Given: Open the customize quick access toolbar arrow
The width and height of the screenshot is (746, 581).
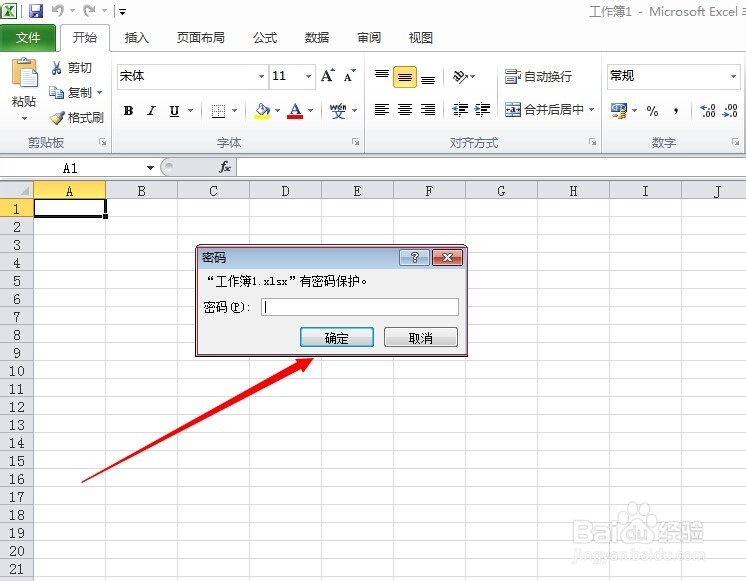Looking at the screenshot, I should click(x=122, y=12).
